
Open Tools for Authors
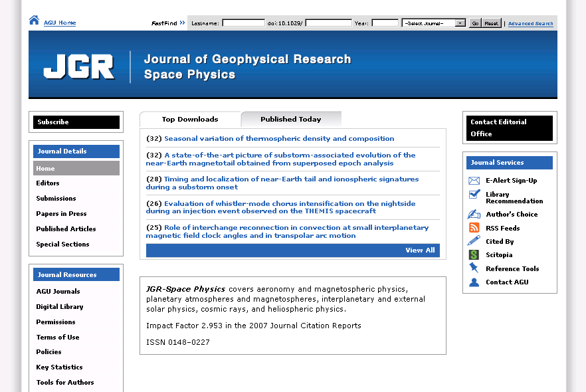[x=64, y=382]
